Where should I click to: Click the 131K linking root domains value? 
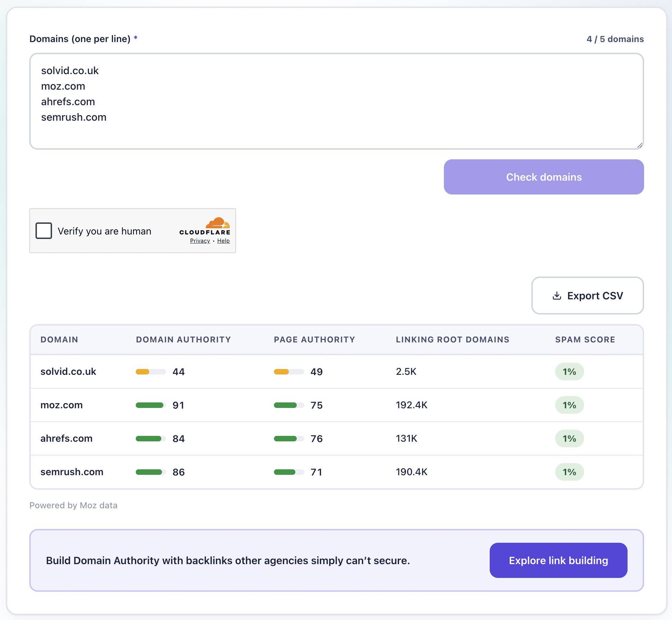pos(407,438)
